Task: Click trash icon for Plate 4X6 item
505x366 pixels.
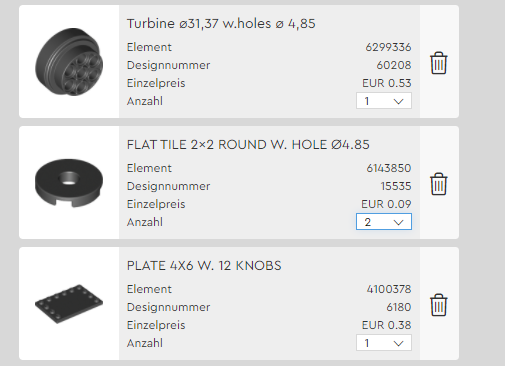Action: [x=438, y=305]
